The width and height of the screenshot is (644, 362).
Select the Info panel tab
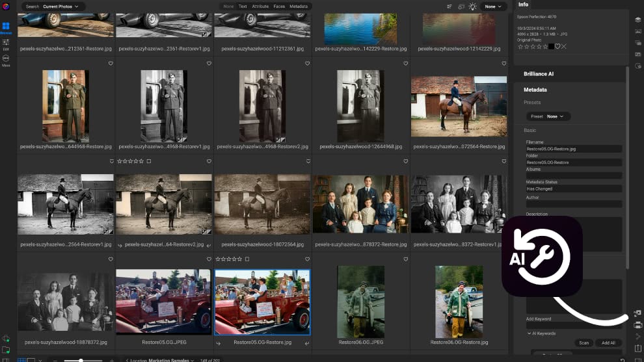[x=523, y=5]
